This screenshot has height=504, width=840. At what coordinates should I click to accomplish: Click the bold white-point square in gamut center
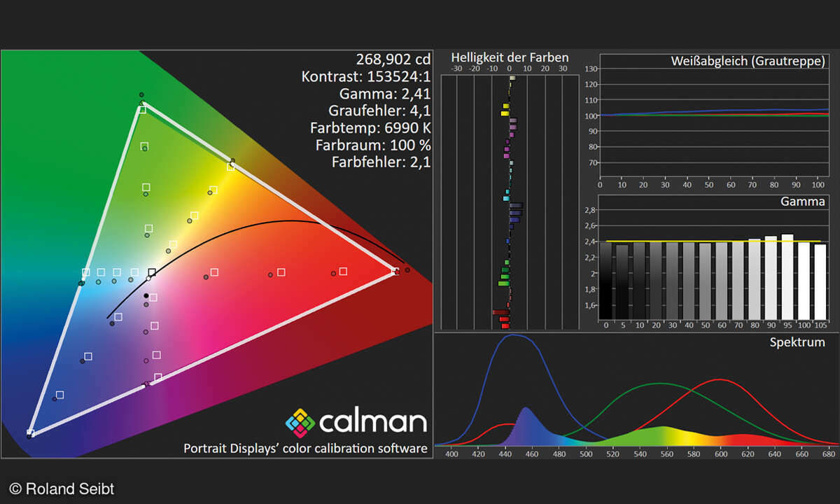[x=152, y=272]
